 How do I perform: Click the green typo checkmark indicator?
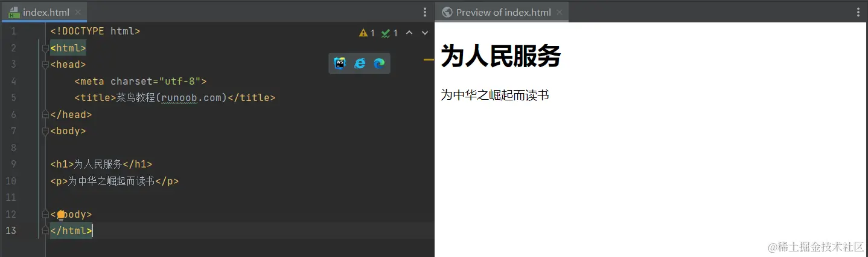point(389,33)
